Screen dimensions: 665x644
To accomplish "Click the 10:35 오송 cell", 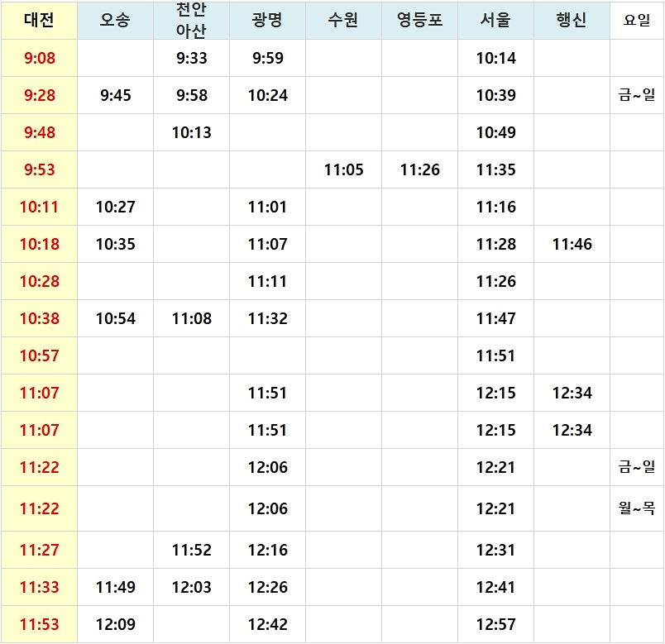I will click(115, 244).
